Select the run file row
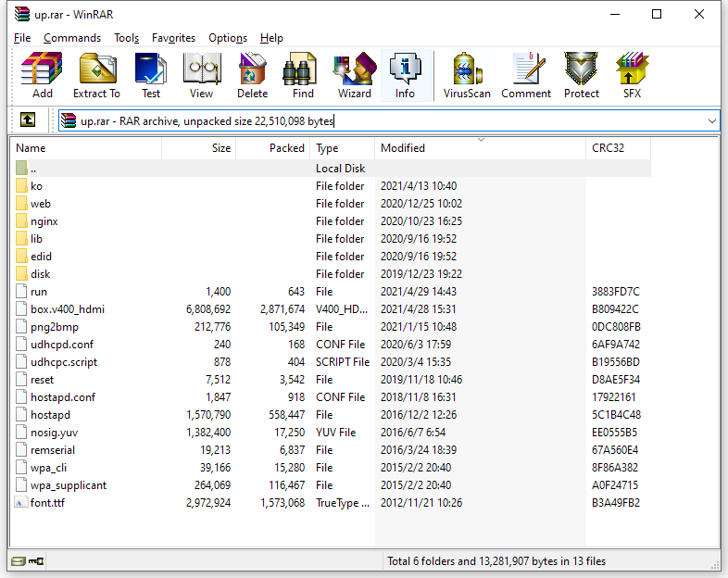The image size is (728, 578). [330, 292]
